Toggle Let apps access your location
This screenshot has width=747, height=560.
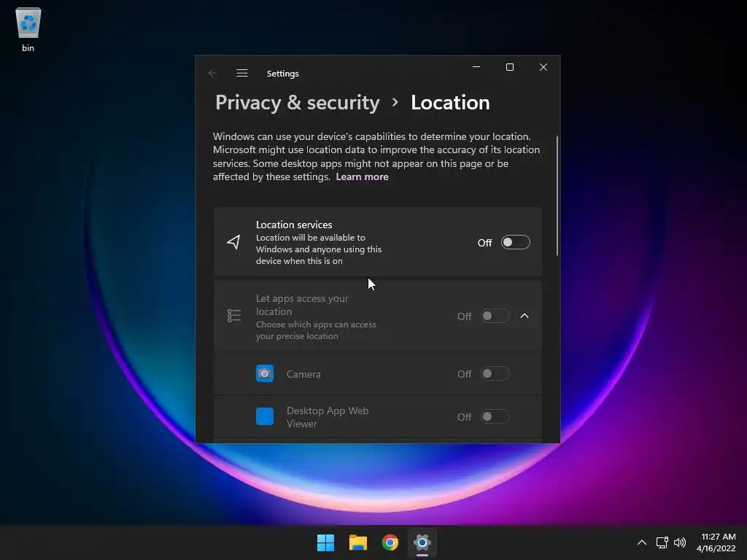495,316
